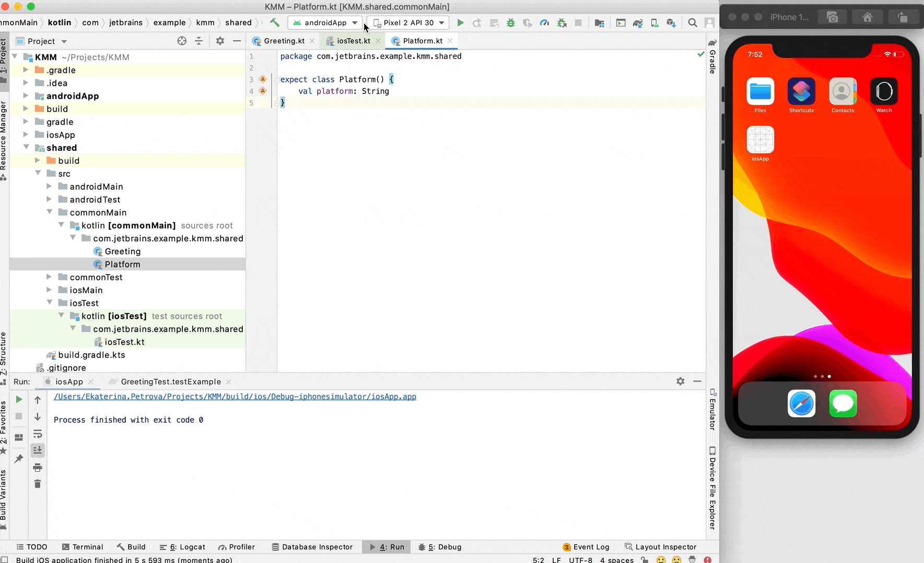The height and width of the screenshot is (563, 924).
Task: Click the simulator Home button icon
Action: coord(868,17)
